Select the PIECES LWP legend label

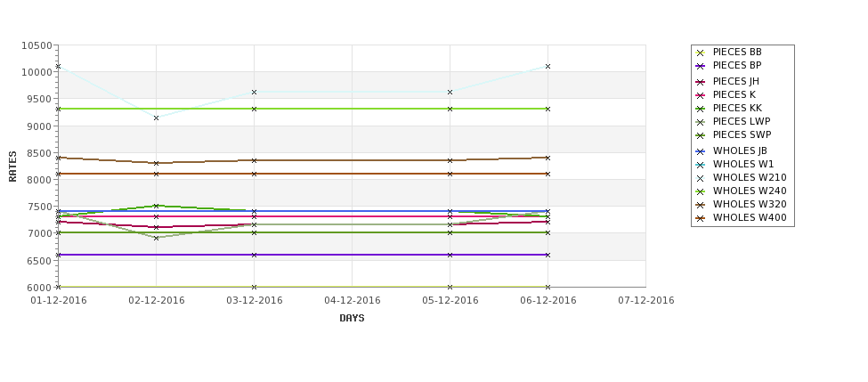click(x=742, y=121)
